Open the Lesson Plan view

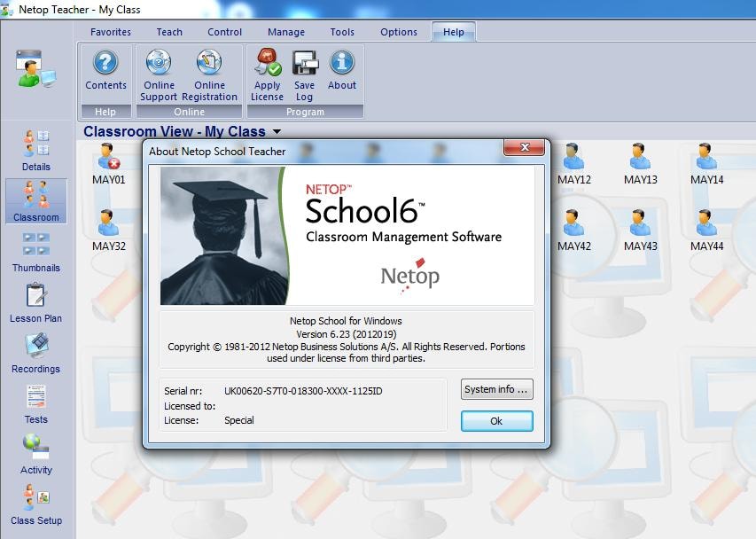(x=36, y=303)
